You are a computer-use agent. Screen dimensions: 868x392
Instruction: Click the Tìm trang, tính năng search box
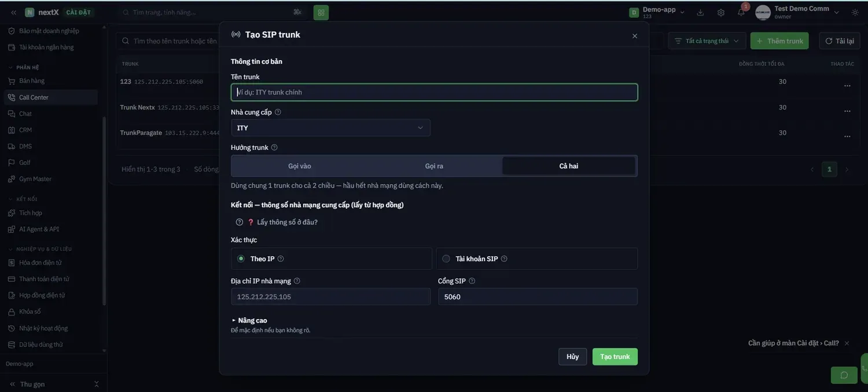tap(211, 12)
